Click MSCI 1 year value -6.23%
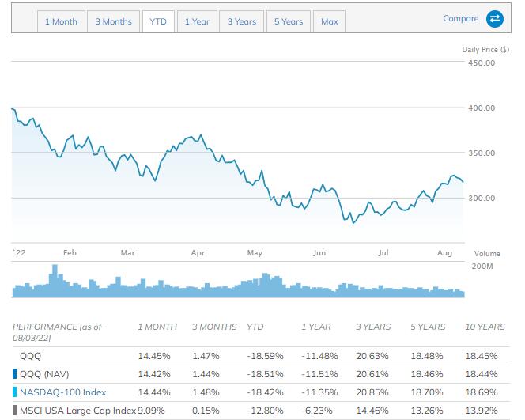The width and height of the screenshot is (525, 420). click(317, 411)
